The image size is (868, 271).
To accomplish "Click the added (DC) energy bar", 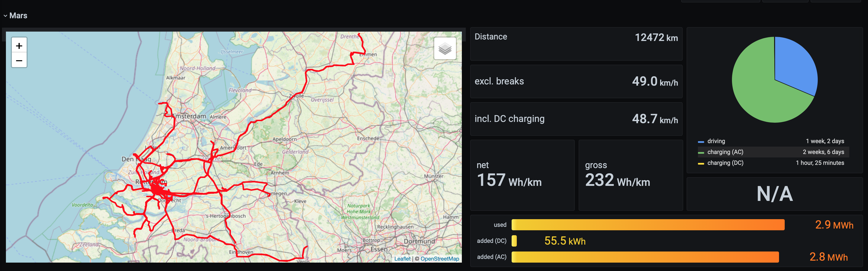I will [514, 241].
